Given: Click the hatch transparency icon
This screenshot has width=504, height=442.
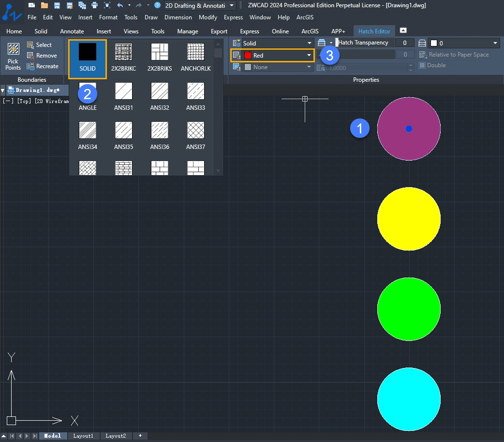Looking at the screenshot, I should pos(322,43).
